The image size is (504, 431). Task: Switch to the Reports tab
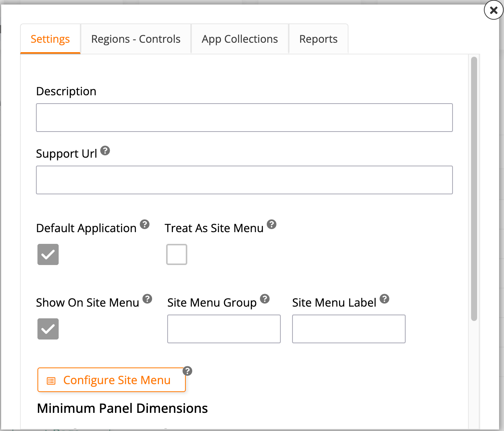318,39
